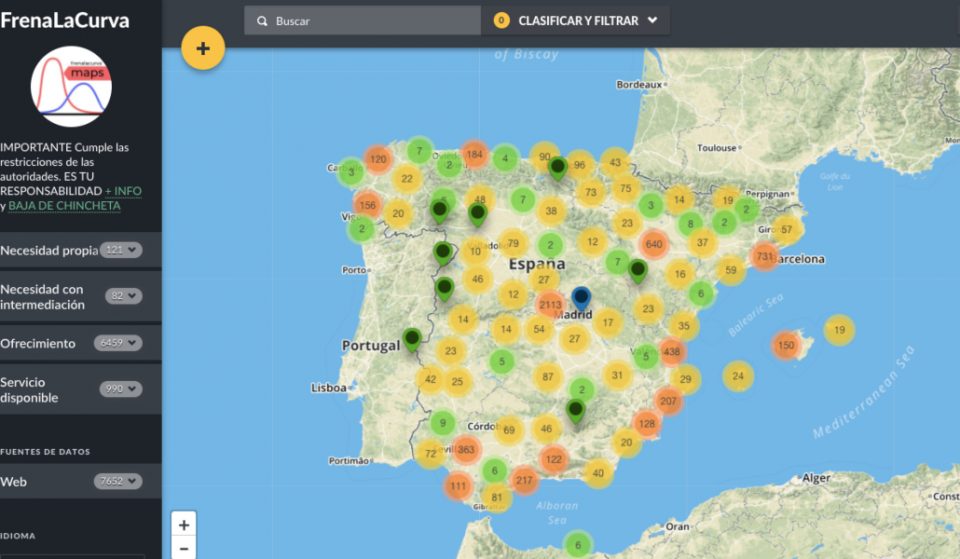This screenshot has width=960, height=559.
Task: Open the 438 cluster near Valencia
Action: coord(672,351)
